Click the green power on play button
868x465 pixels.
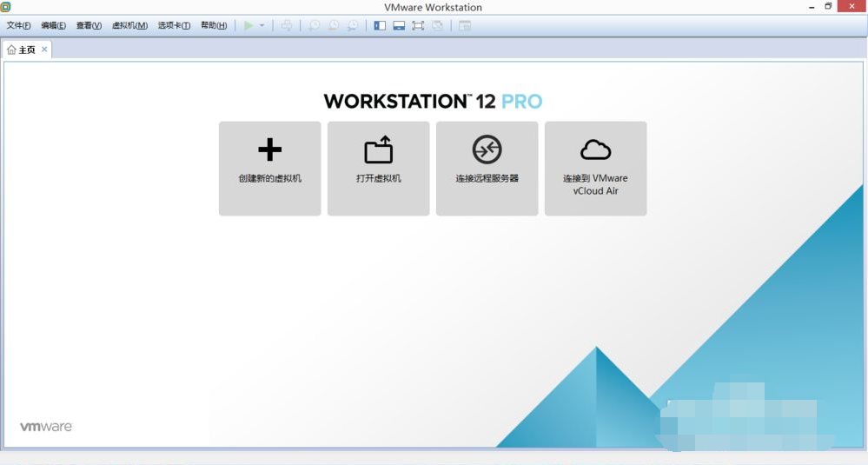pos(248,25)
